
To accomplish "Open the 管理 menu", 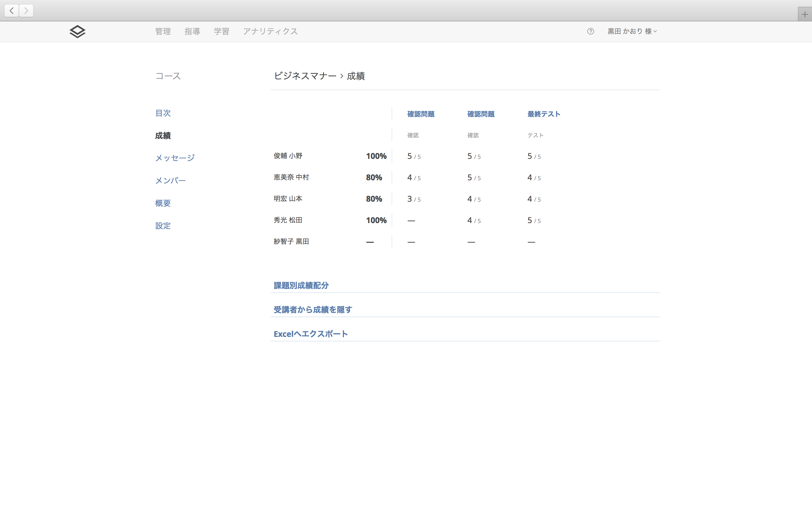I will (x=163, y=32).
